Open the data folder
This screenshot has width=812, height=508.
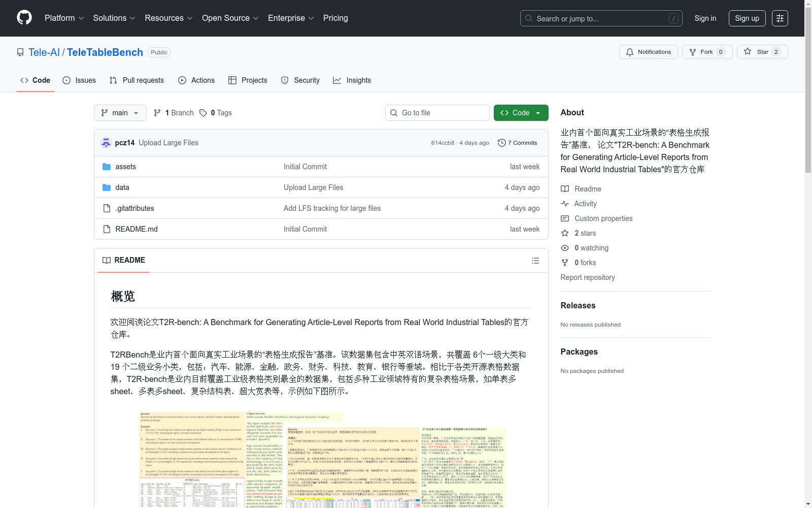click(x=122, y=187)
